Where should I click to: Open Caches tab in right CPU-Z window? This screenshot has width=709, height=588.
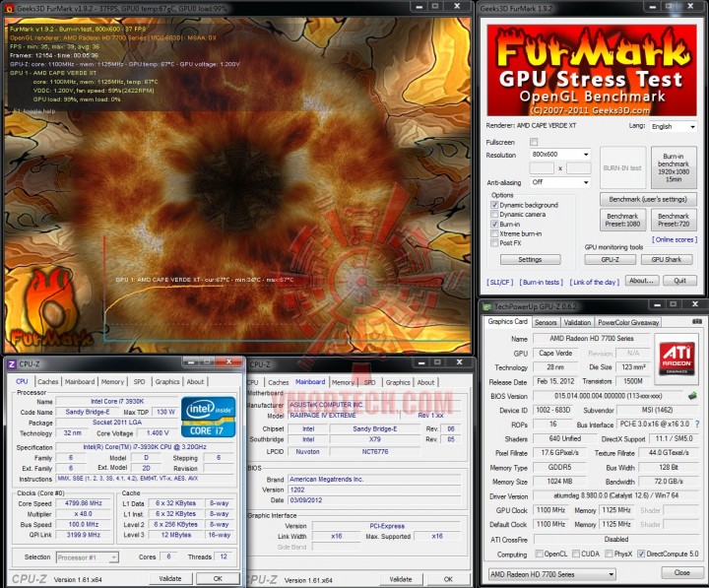click(278, 383)
